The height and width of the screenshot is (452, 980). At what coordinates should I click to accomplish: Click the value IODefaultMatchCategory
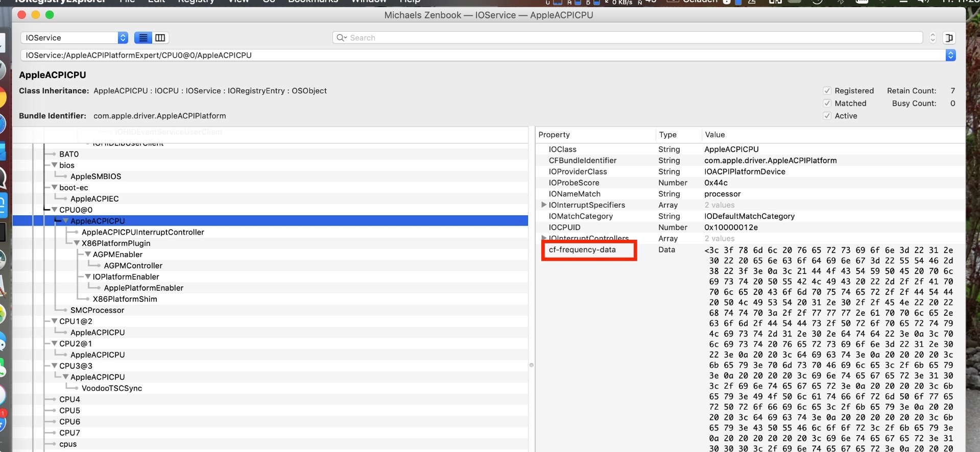(749, 216)
